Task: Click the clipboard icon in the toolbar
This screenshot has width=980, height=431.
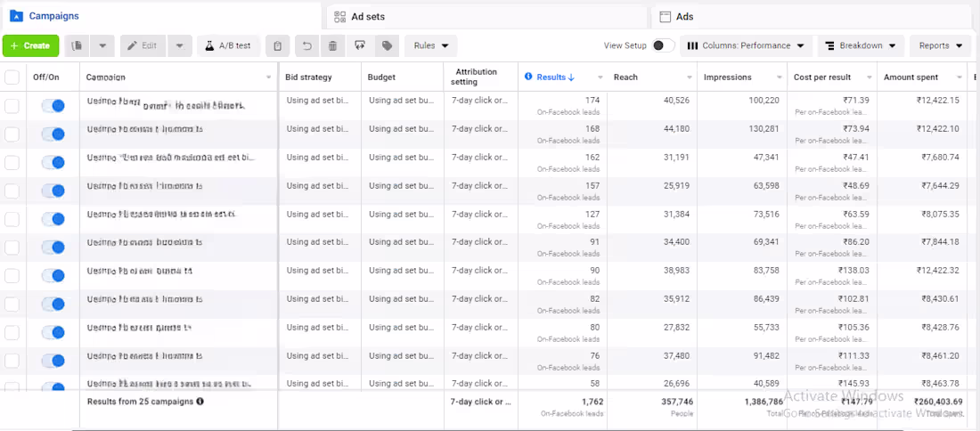Action: tap(277, 45)
